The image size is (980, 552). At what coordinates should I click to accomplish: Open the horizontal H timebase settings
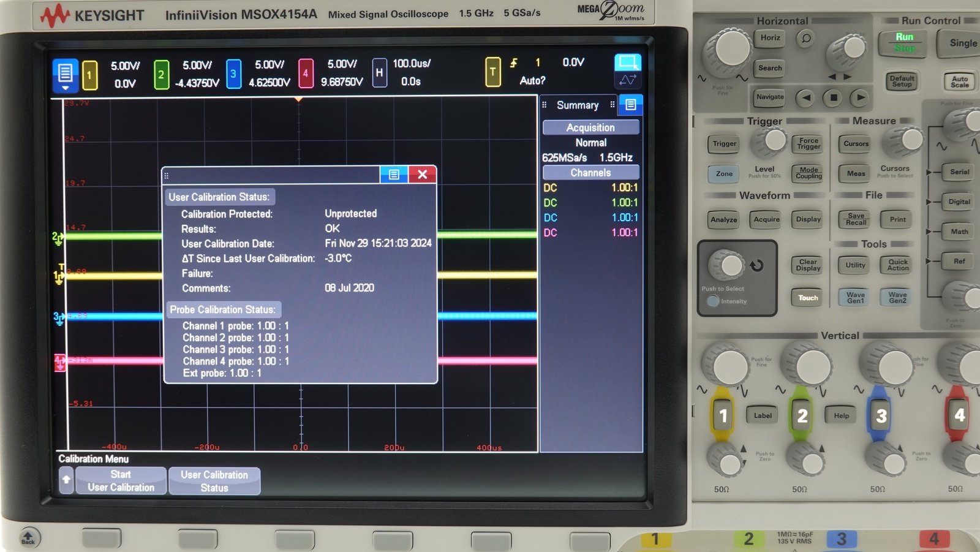379,73
